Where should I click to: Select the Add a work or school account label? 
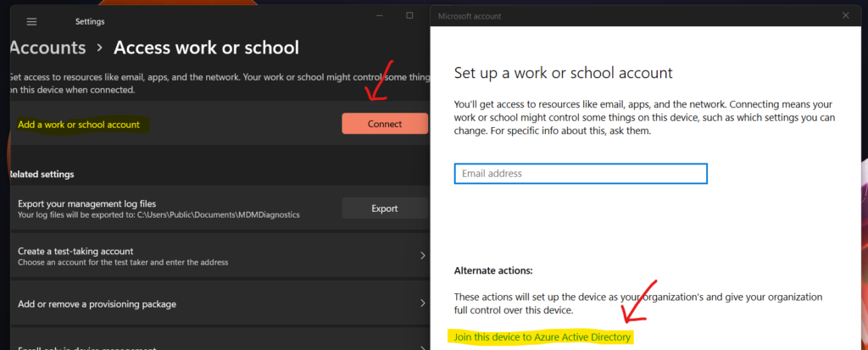tap(79, 125)
